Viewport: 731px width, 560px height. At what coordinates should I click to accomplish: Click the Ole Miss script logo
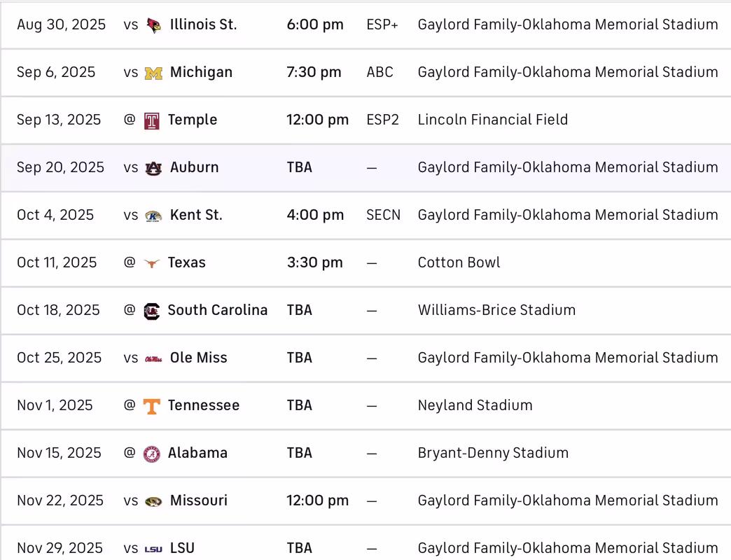153,358
